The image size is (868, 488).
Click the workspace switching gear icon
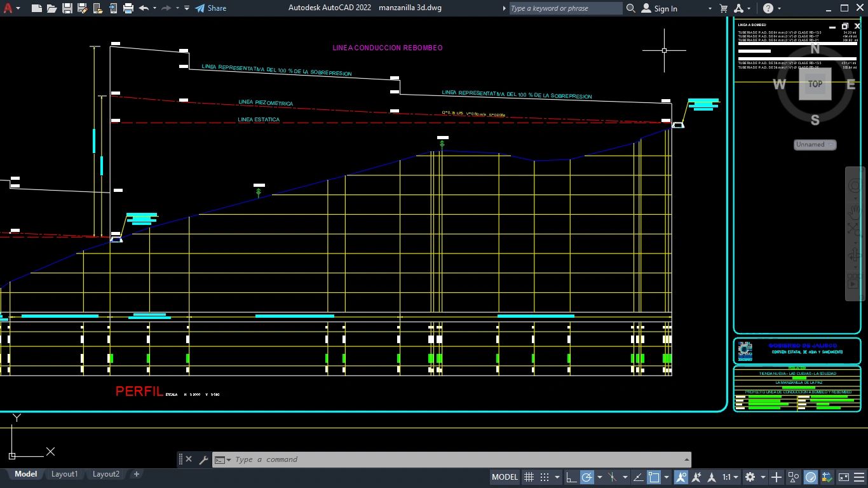750,477
